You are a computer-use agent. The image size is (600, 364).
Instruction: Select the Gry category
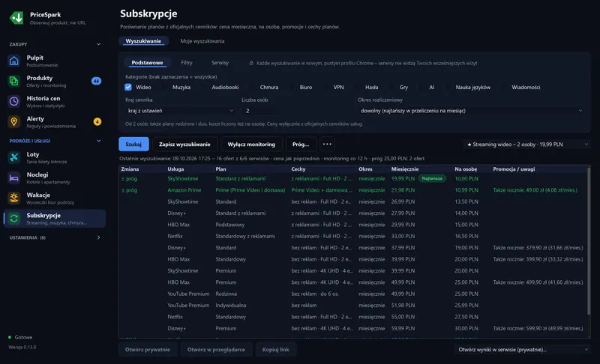403,87
